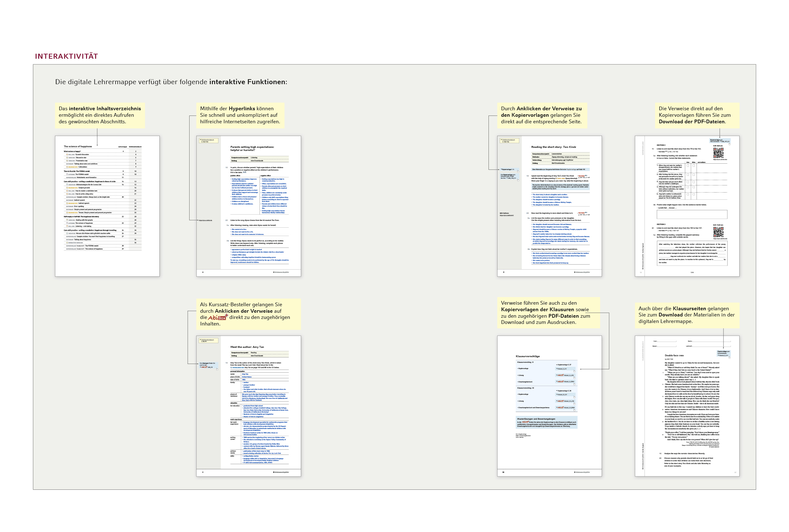Open 'What makes us happy?' contents heading
This screenshot has width=789, height=532.
tap(72, 152)
